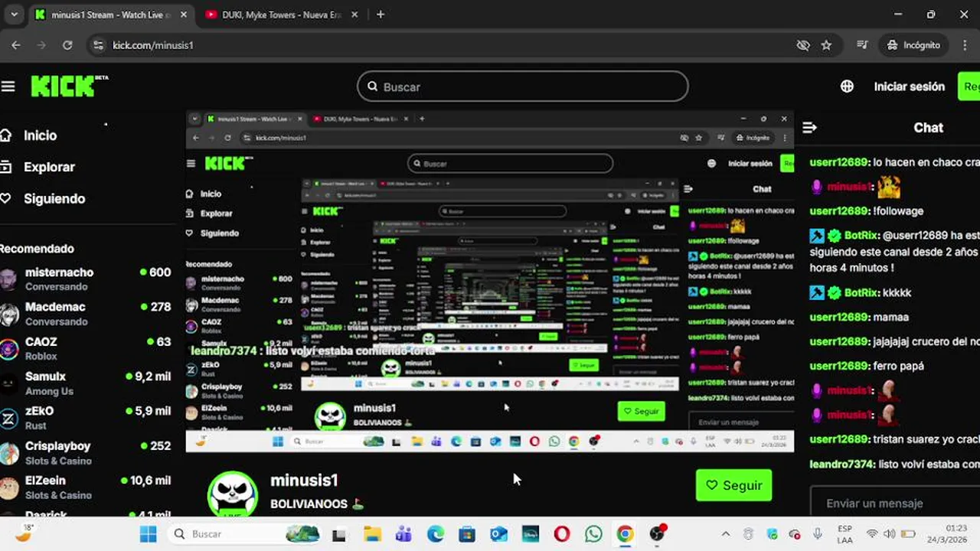Open the volume control in the tray
The width and height of the screenshot is (980, 551).
[890, 534]
